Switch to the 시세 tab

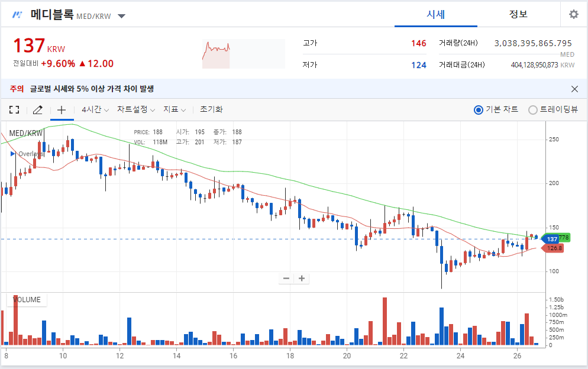(x=436, y=14)
